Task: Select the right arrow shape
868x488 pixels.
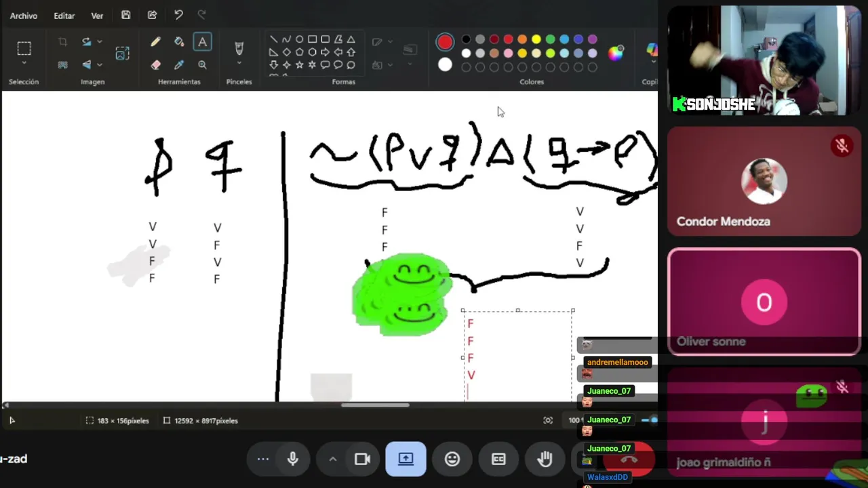Action: click(325, 52)
